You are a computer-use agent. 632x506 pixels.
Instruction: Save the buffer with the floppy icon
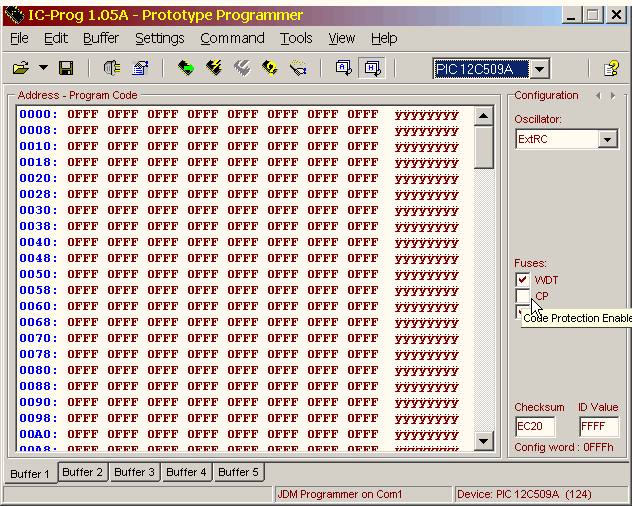pos(66,68)
